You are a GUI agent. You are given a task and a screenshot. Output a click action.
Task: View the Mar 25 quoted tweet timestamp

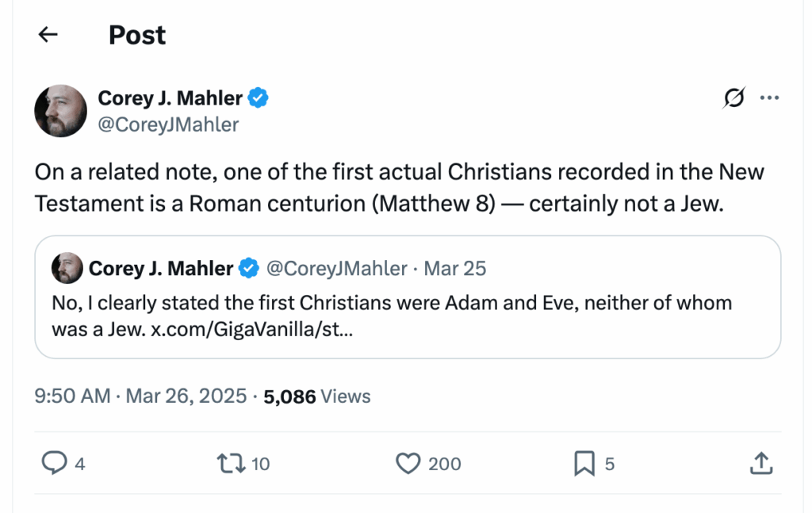tap(454, 268)
